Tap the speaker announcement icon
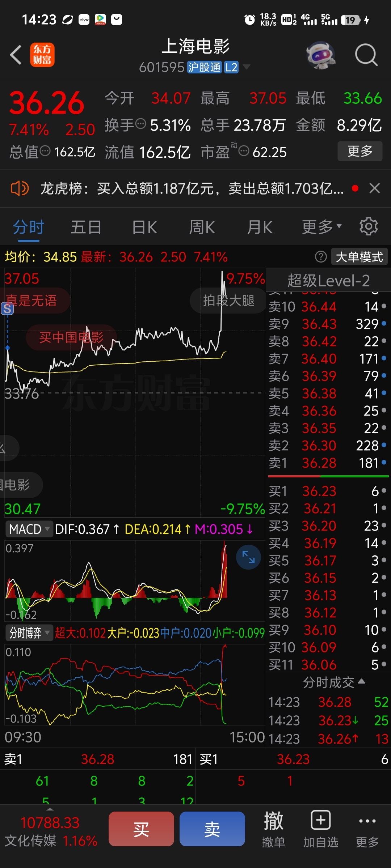The height and width of the screenshot is (868, 391). 20,188
